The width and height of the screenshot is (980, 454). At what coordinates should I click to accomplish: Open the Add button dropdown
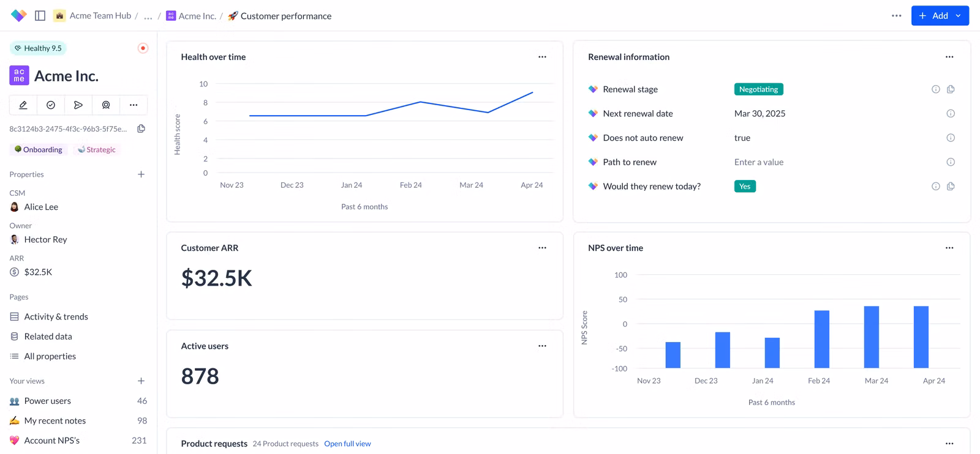[959, 16]
